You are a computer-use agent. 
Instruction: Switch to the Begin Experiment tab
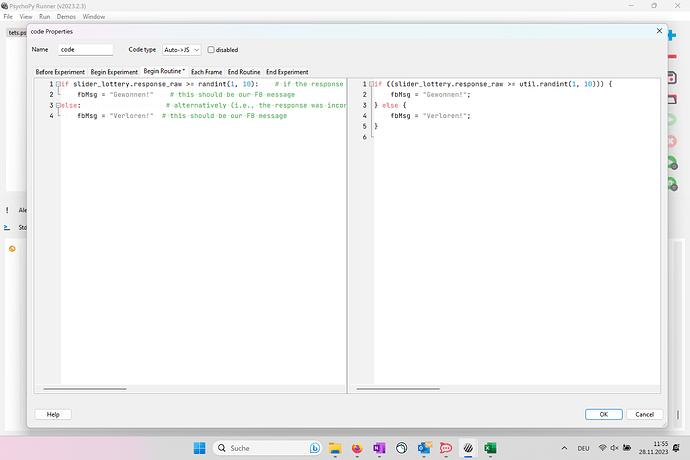point(114,72)
